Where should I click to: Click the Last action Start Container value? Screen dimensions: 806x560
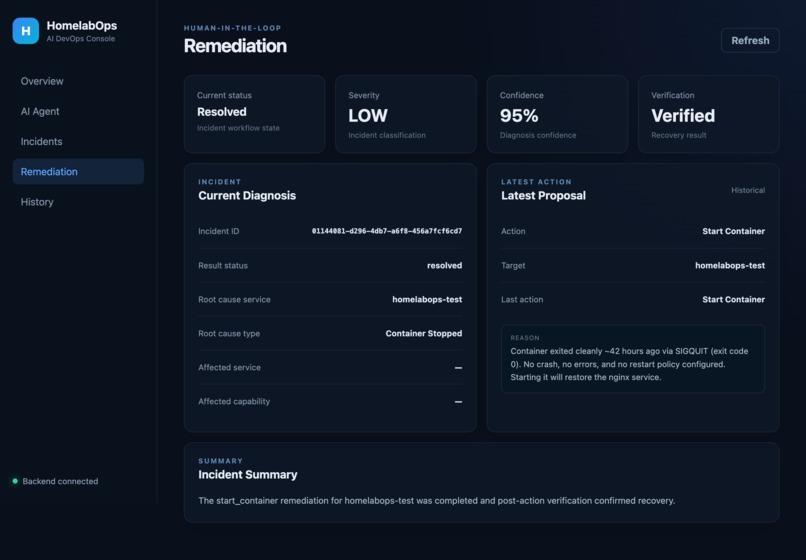pyautogui.click(x=734, y=299)
